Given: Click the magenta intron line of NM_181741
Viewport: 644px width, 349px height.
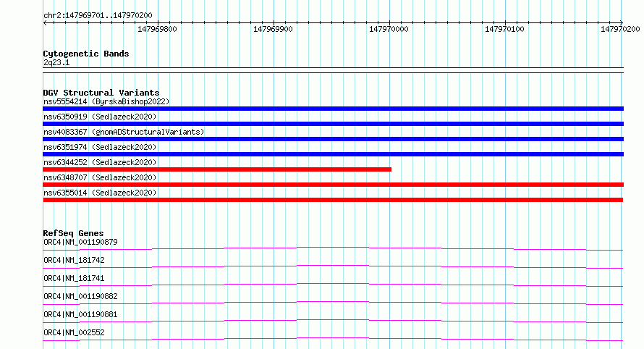Looking at the screenshot, I should [333, 284].
